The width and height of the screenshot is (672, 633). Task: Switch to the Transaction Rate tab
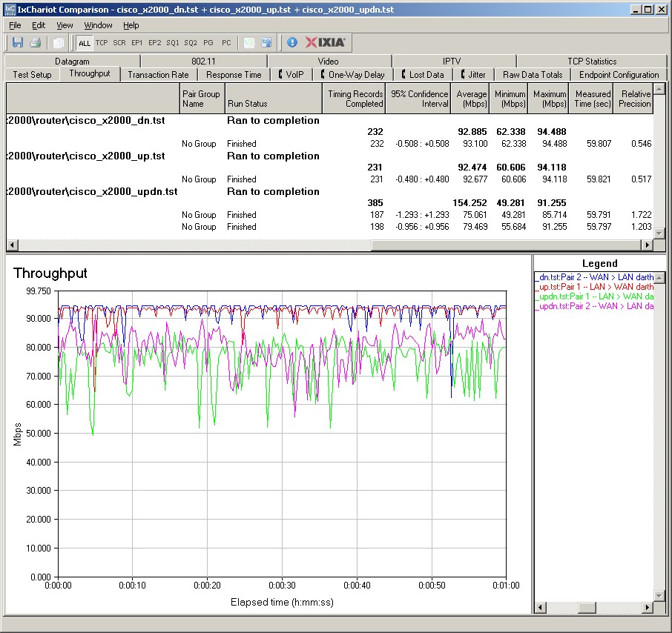pyautogui.click(x=158, y=75)
